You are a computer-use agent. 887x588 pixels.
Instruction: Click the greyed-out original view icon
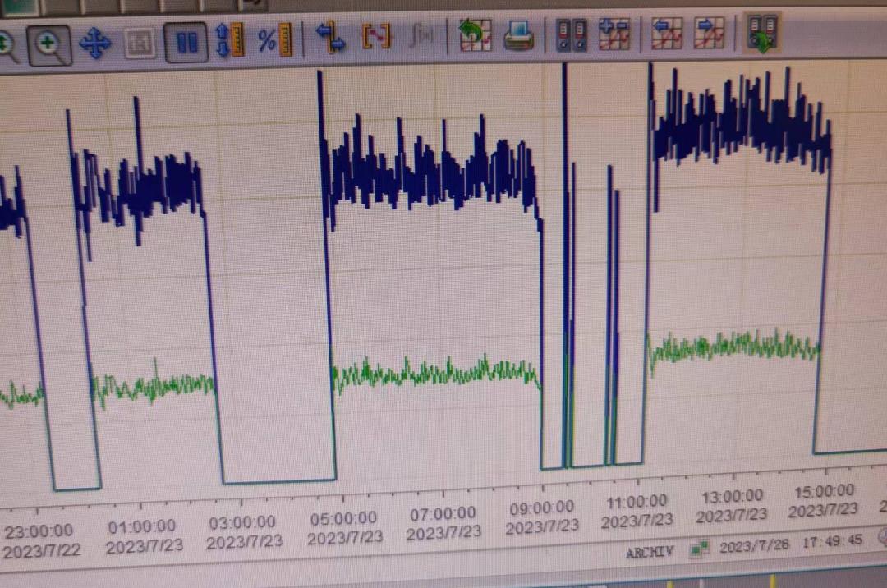tap(140, 43)
